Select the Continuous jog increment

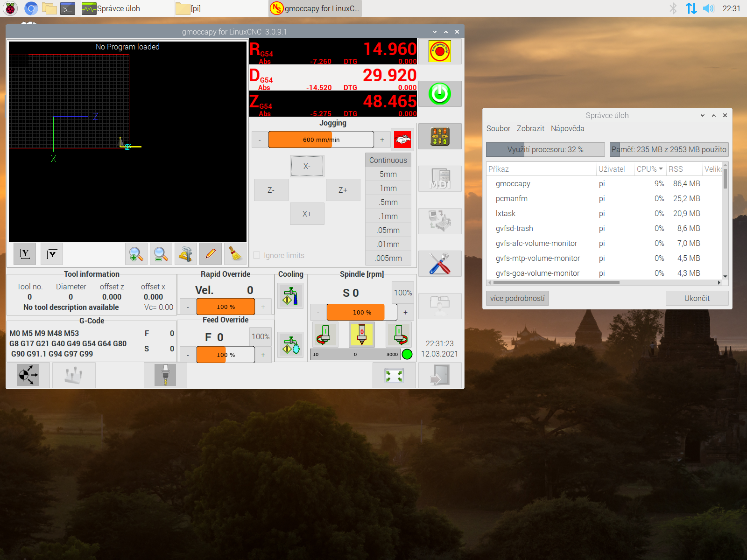pos(388,160)
